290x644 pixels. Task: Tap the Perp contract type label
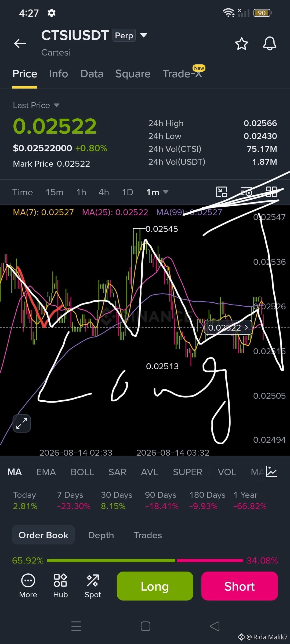tap(124, 35)
